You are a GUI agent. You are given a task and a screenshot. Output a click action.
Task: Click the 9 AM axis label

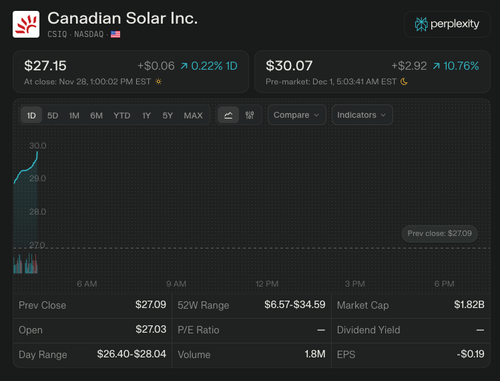tap(176, 284)
